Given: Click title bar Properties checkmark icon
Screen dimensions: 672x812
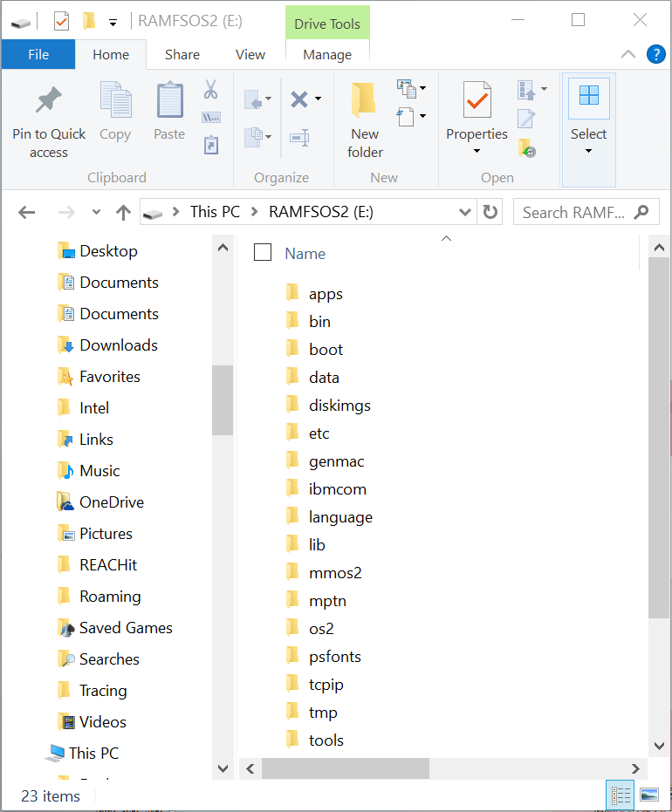Looking at the screenshot, I should [x=62, y=21].
